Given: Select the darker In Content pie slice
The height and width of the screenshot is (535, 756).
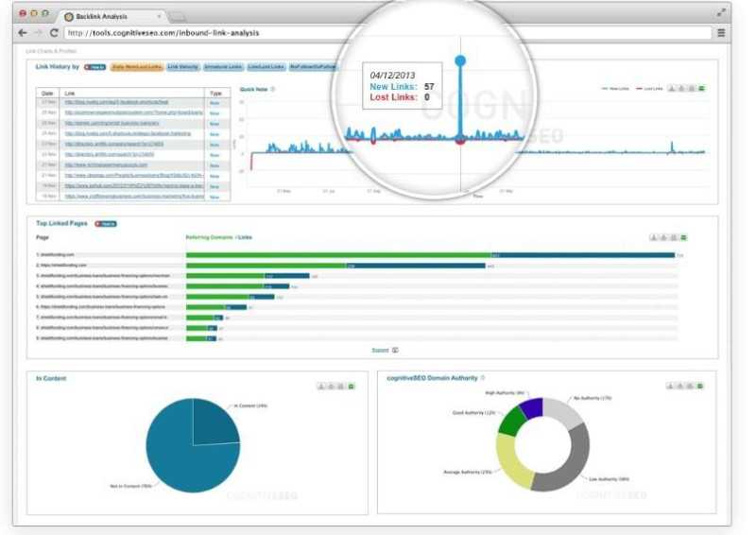Looking at the screenshot, I should (x=215, y=423).
